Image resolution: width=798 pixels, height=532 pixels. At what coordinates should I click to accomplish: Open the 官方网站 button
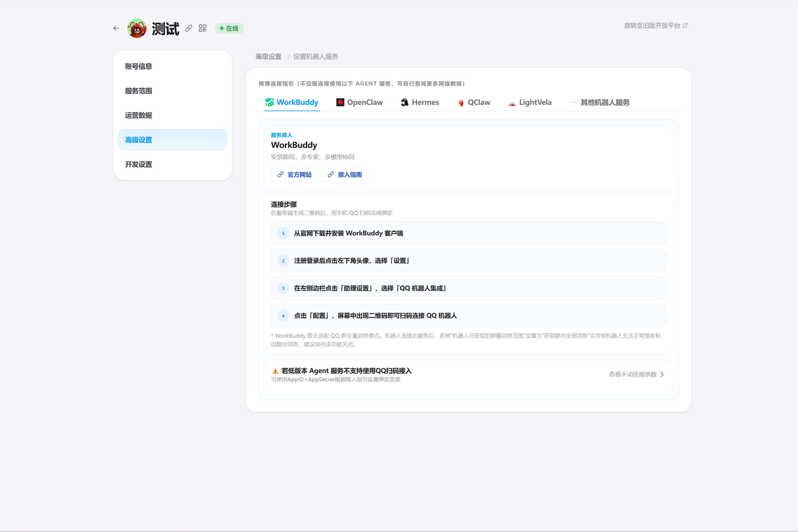click(x=294, y=174)
